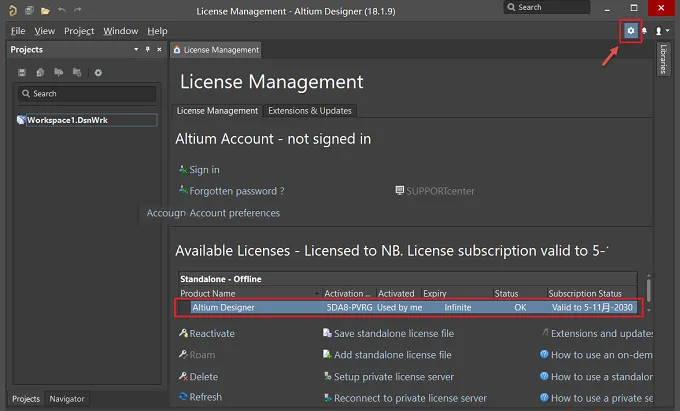Open the user account icon menu

(x=662, y=31)
